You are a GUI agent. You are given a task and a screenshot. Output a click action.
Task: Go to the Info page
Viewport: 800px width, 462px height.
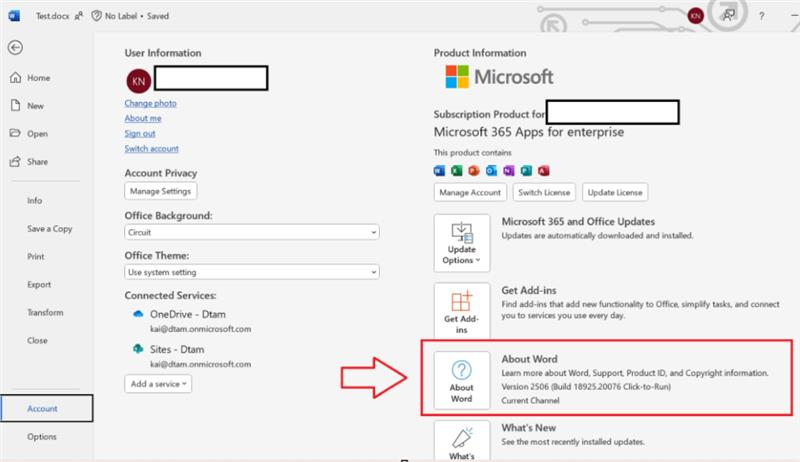point(35,201)
